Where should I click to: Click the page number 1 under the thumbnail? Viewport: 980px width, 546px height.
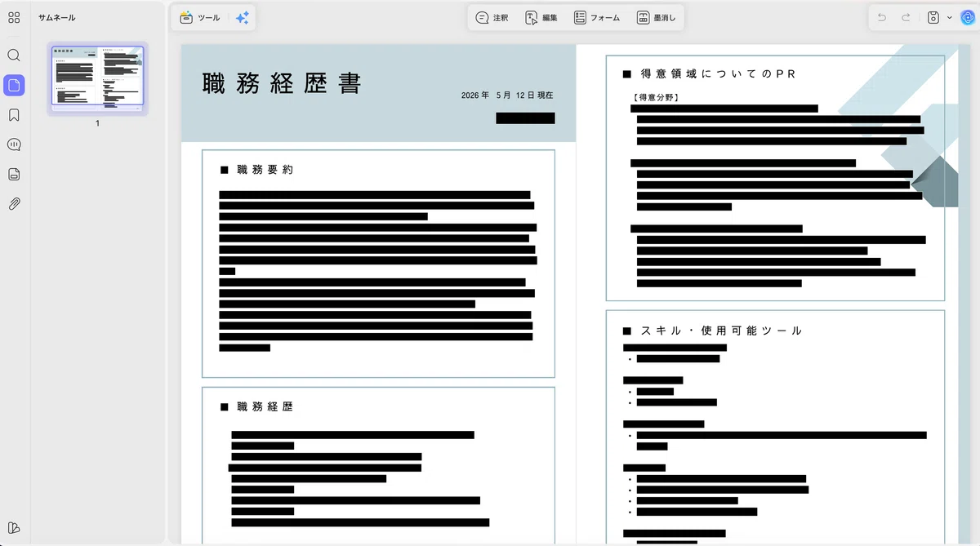click(x=97, y=123)
